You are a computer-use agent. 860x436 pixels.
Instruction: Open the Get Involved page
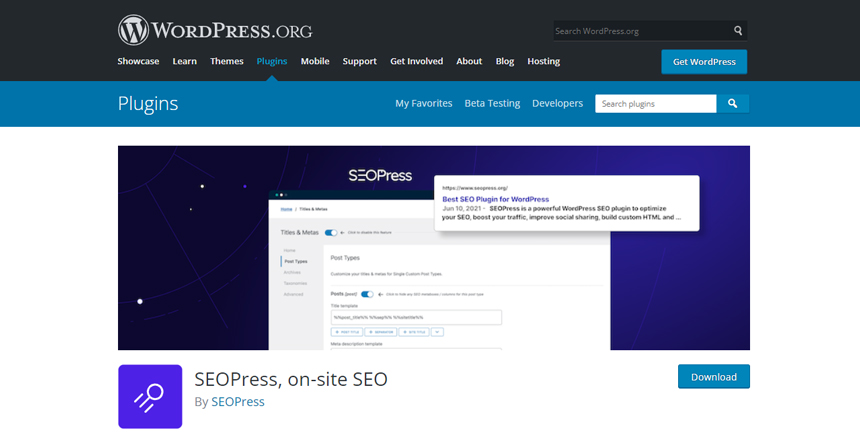pyautogui.click(x=416, y=61)
